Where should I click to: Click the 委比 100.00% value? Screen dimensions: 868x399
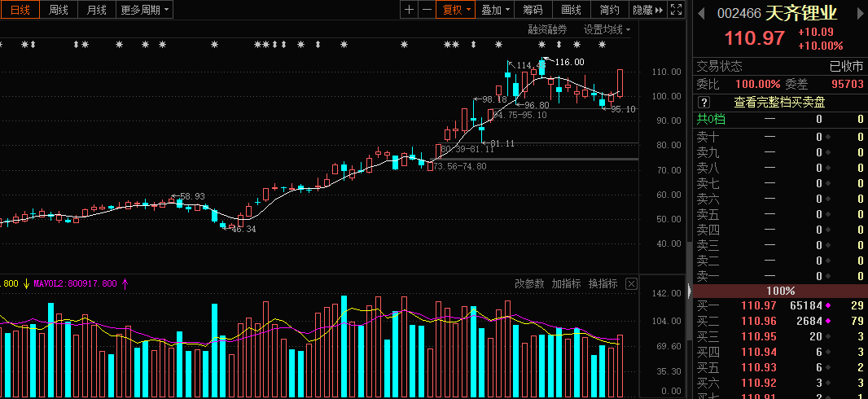pos(758,84)
